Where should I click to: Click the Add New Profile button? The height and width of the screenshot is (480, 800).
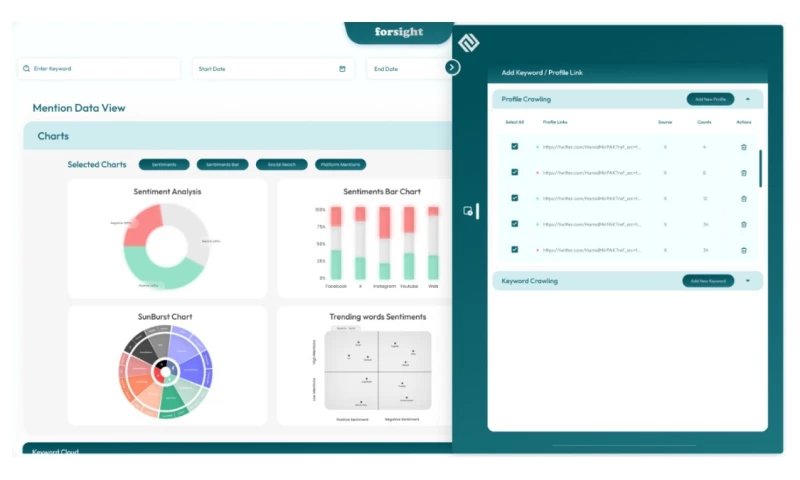pyautogui.click(x=710, y=99)
